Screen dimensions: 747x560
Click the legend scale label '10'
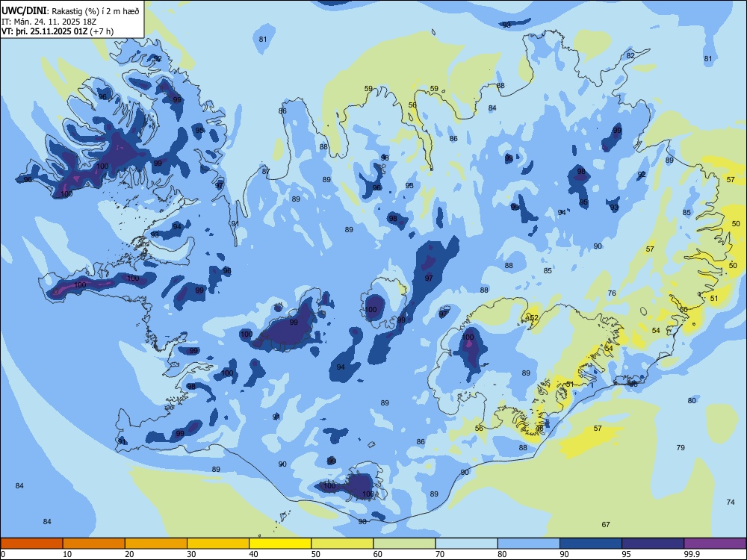[67, 554]
